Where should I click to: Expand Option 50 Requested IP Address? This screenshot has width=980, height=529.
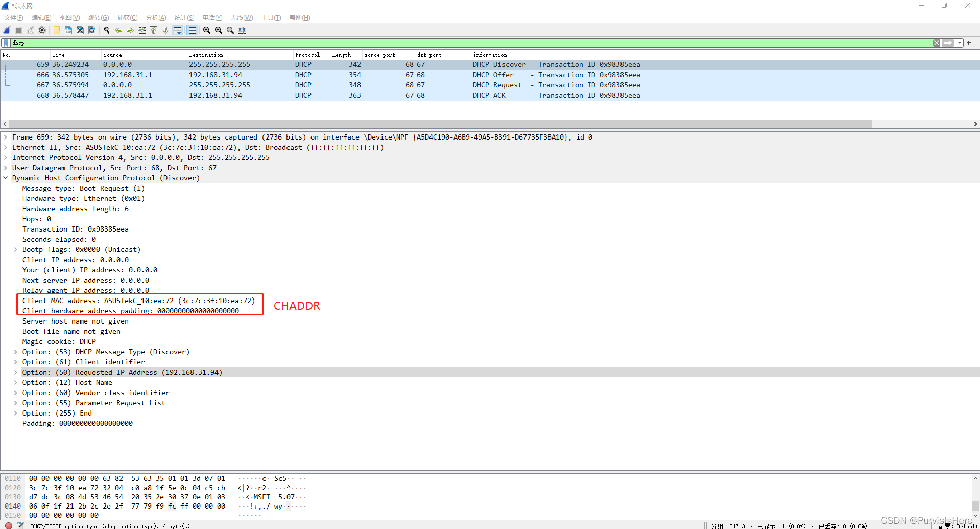click(16, 372)
